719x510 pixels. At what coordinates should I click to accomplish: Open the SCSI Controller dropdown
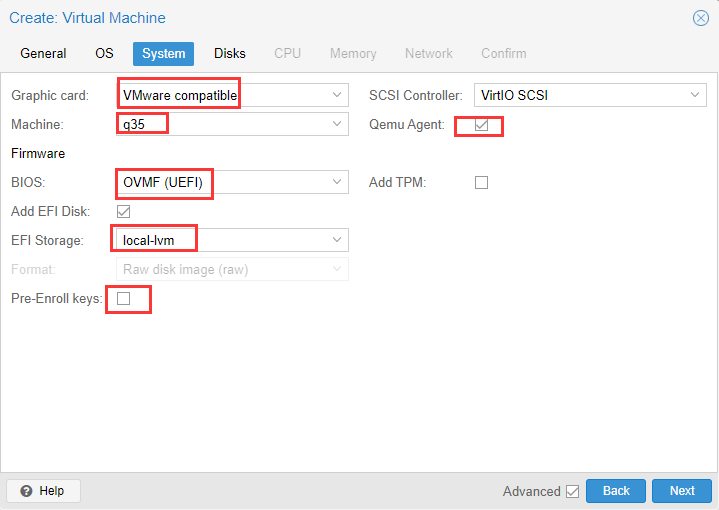(x=695, y=95)
